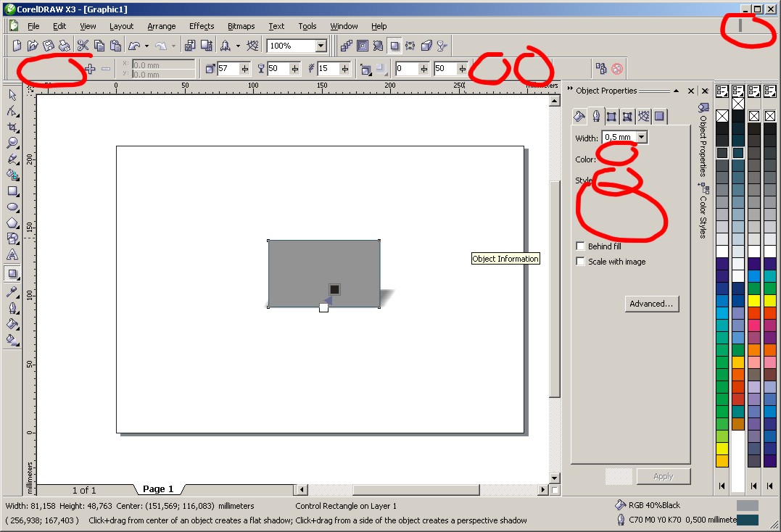Click the Cut scissors icon

pyautogui.click(x=82, y=46)
